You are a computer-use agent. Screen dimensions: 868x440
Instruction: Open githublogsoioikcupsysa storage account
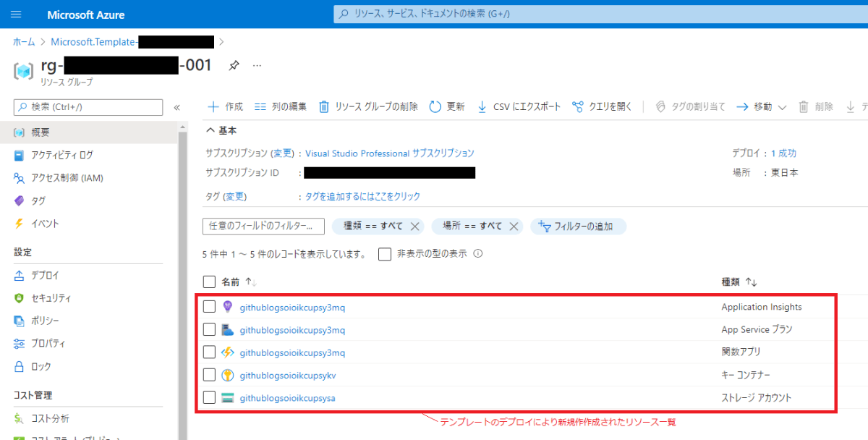point(287,397)
